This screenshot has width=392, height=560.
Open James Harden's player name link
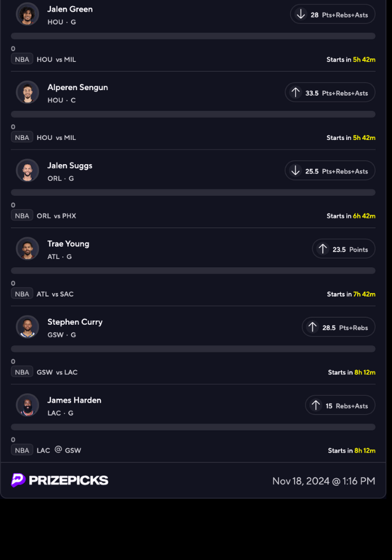74,400
